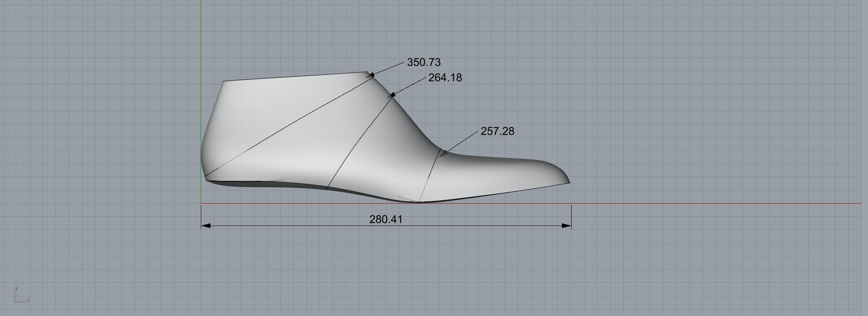This screenshot has height=316, width=868.
Task: Select the flat top edge of the last
Action: pyautogui.click(x=296, y=77)
